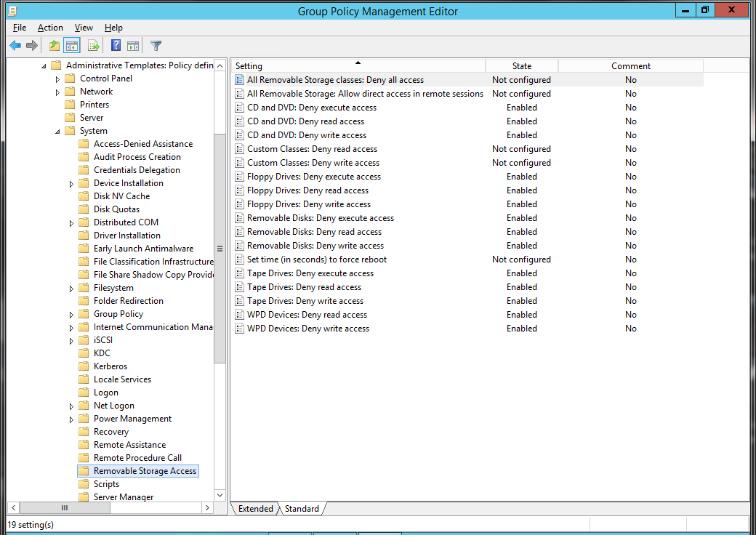Expand the Control Panel tree node
Viewport: 756px width, 535px height.
pos(58,79)
